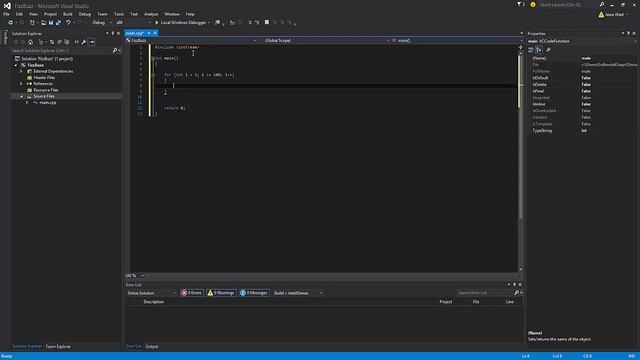Toggle Show All Files in Solution Explorer
640x360 pixels.
click(x=67, y=42)
